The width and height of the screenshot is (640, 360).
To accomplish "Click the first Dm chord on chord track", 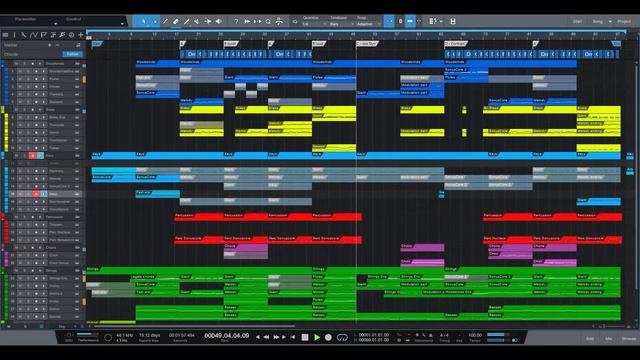I will click(192, 54).
